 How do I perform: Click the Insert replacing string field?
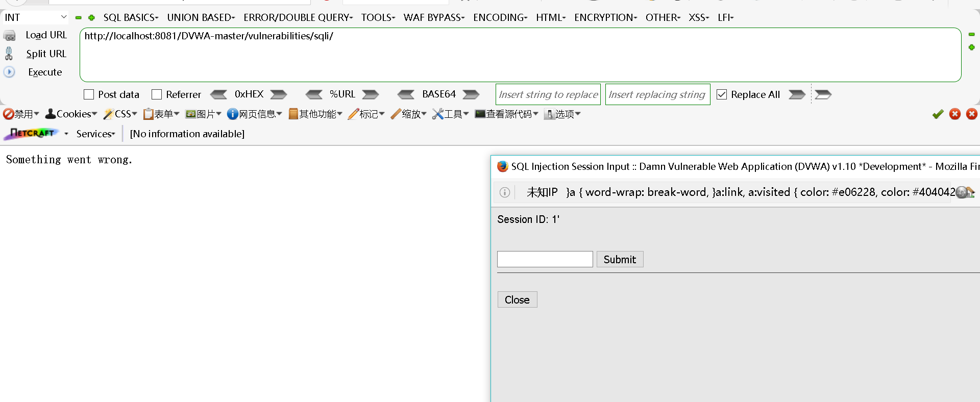[x=657, y=94]
